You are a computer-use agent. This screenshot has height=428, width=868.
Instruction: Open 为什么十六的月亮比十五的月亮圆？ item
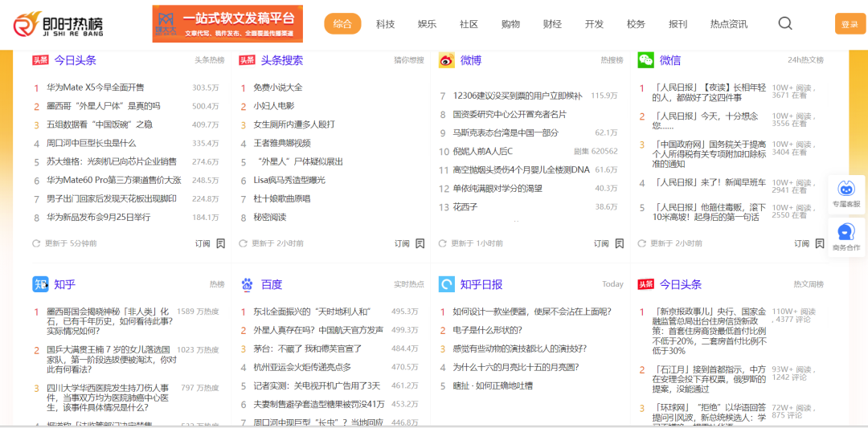click(516, 367)
